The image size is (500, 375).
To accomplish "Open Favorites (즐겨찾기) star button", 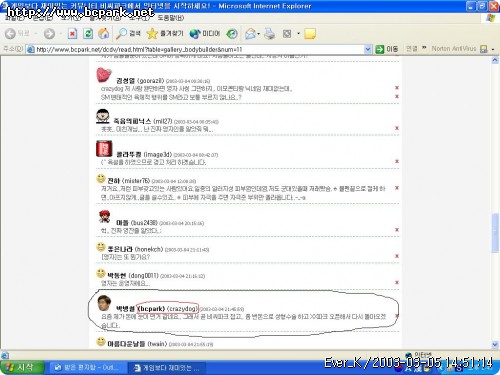I will point(165,33).
